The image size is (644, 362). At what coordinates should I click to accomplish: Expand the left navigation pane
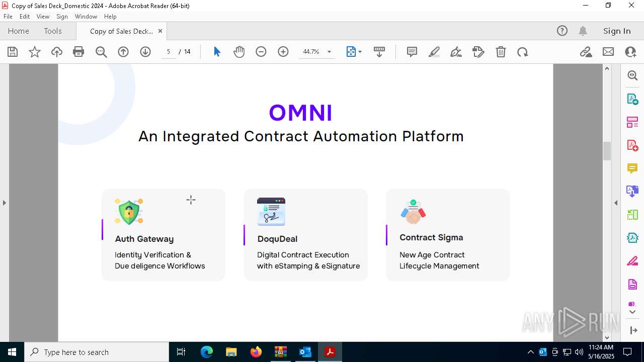click(4, 203)
